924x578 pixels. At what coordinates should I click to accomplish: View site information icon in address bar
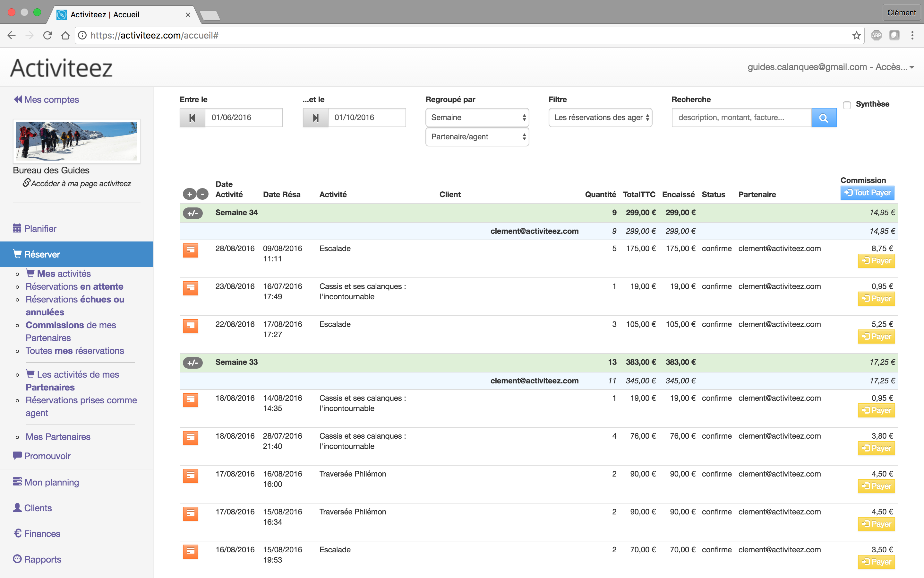(82, 36)
